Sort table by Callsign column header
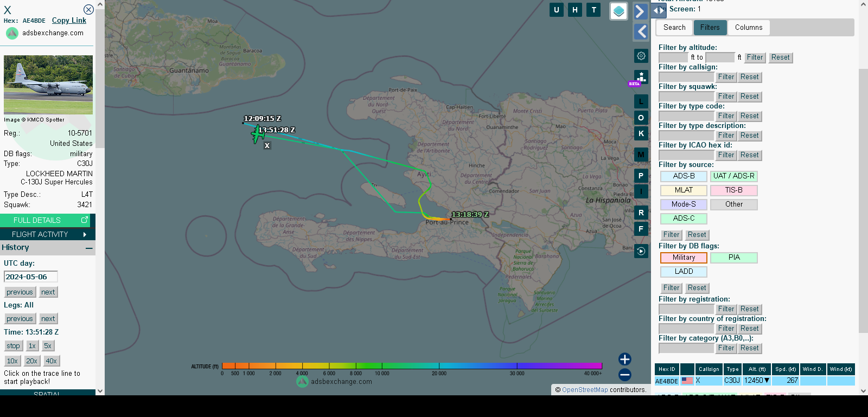 (709, 369)
